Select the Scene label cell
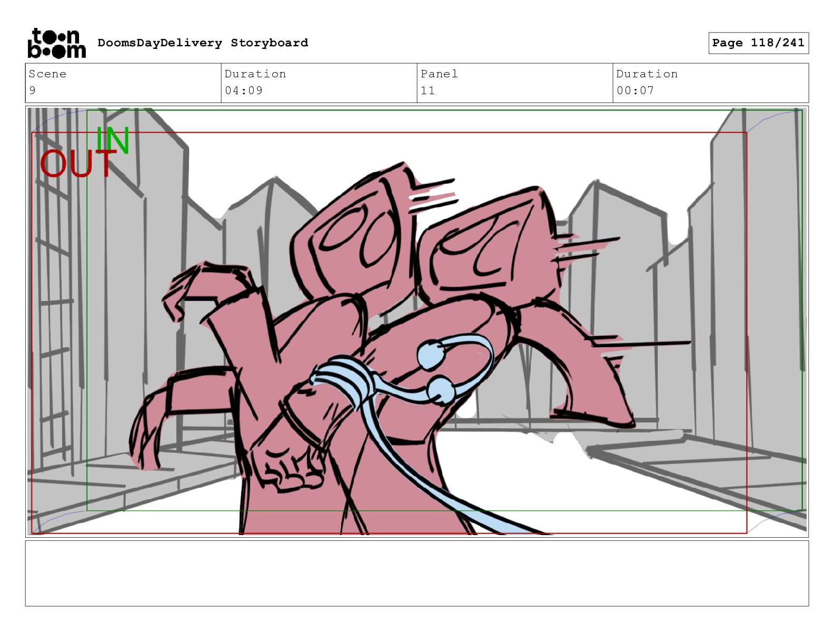The height and width of the screenshot is (644, 834). pos(48,74)
